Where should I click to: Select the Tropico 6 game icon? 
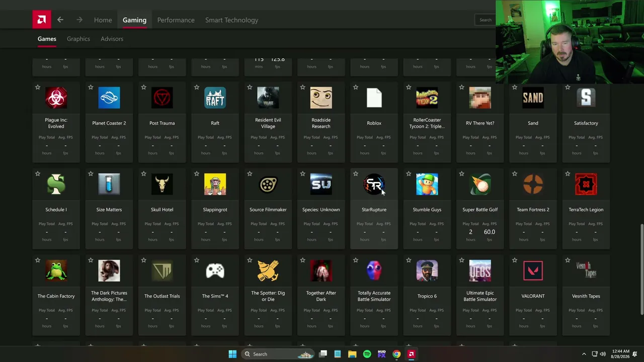click(x=427, y=270)
